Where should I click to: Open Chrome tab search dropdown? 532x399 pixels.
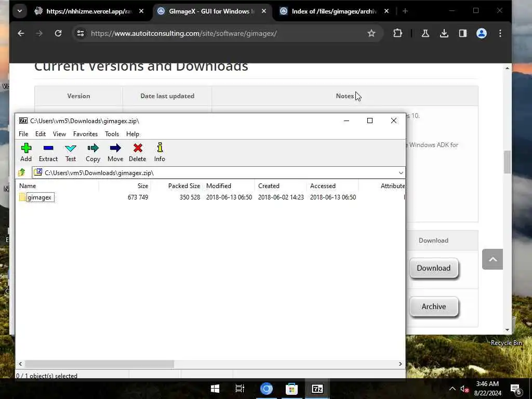click(20, 11)
